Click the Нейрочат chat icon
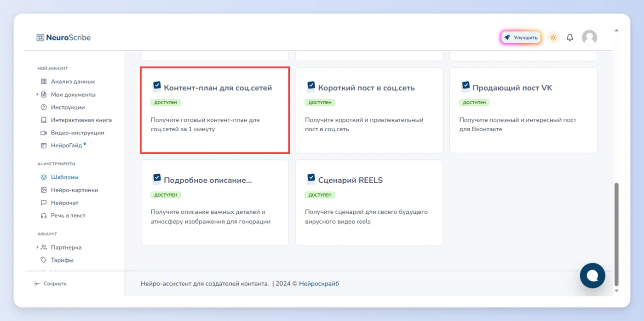This screenshot has width=644, height=321. click(x=44, y=203)
